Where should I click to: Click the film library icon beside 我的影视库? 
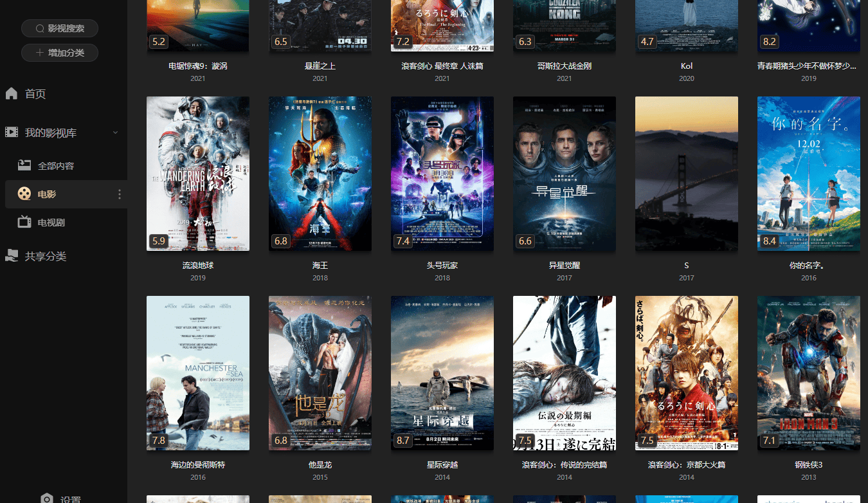12,133
